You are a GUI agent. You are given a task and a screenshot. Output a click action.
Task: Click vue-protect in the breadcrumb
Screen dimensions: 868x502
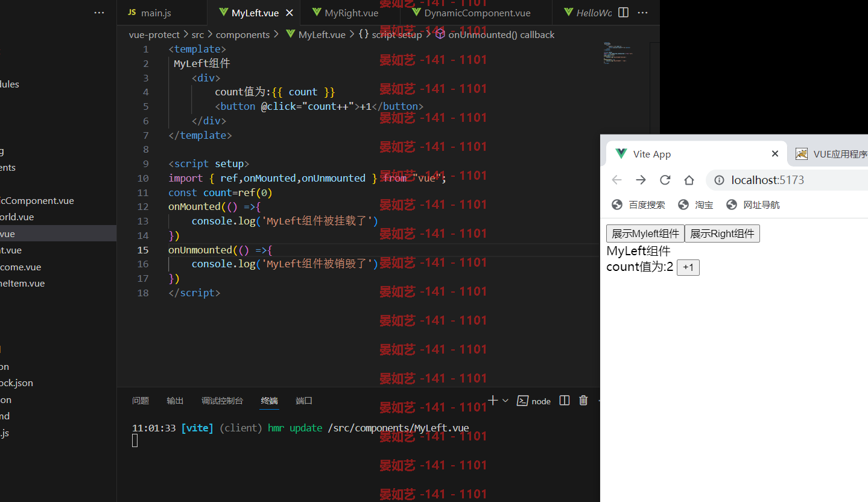(x=154, y=35)
